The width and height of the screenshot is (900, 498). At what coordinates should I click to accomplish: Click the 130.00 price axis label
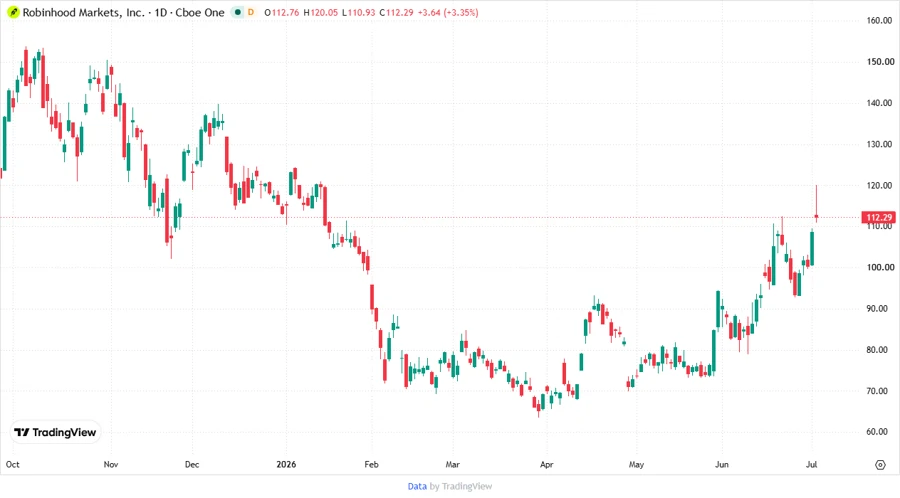coord(880,145)
